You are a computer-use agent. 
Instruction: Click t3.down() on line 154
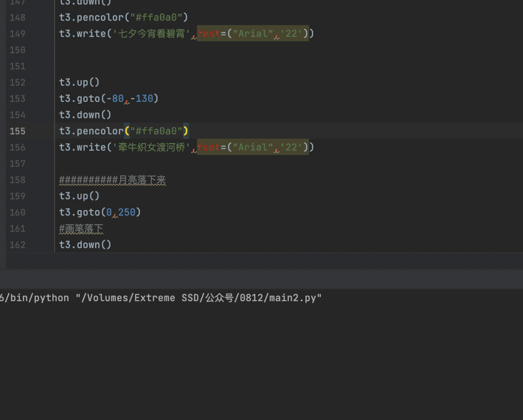(x=85, y=115)
